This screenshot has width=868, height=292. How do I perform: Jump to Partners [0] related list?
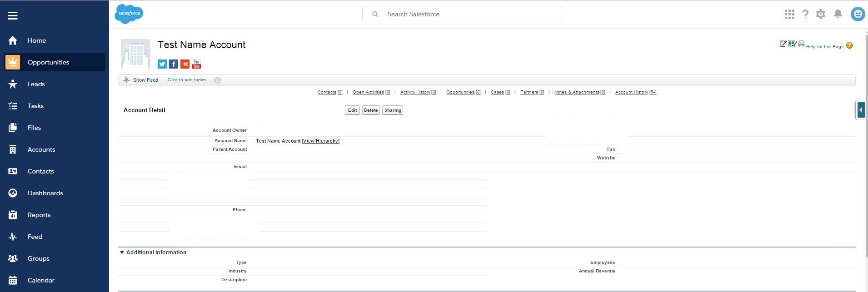coord(532,92)
